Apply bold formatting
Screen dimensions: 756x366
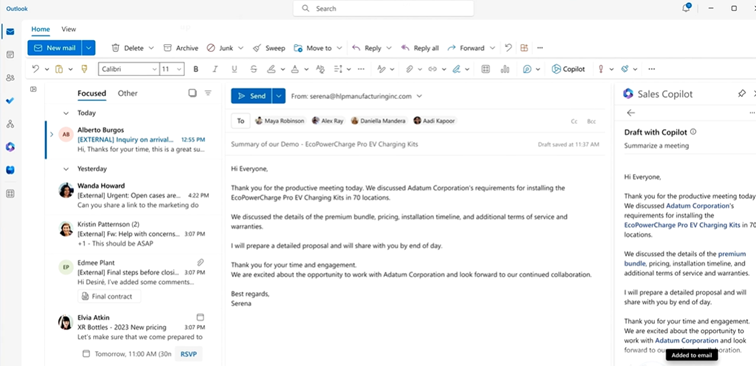[x=196, y=69]
